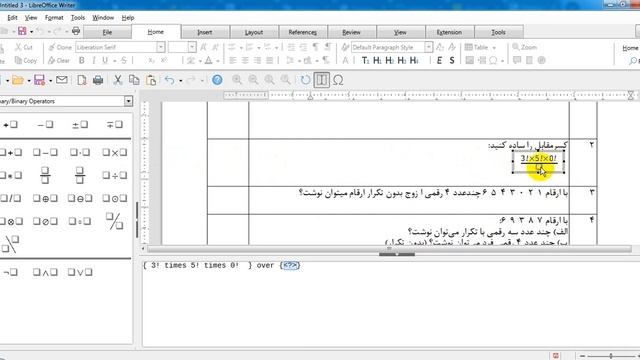Expand the Unary/Binary Operators category dropdown

tap(128, 101)
